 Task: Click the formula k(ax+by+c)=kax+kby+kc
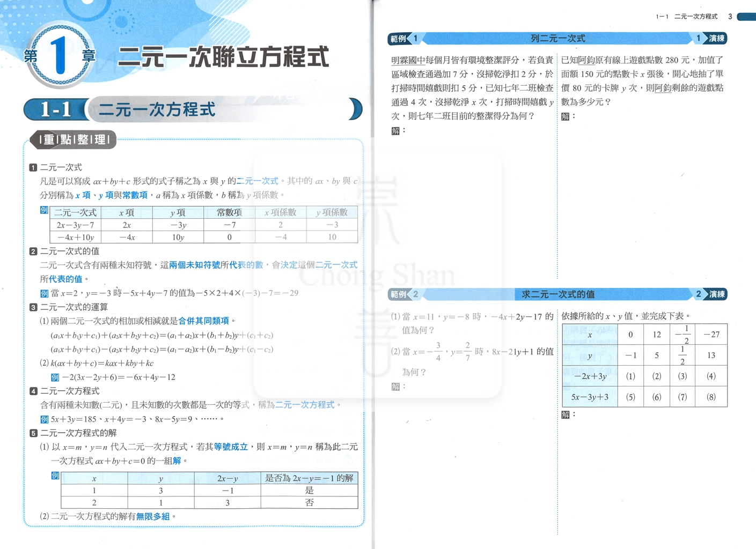point(102,363)
